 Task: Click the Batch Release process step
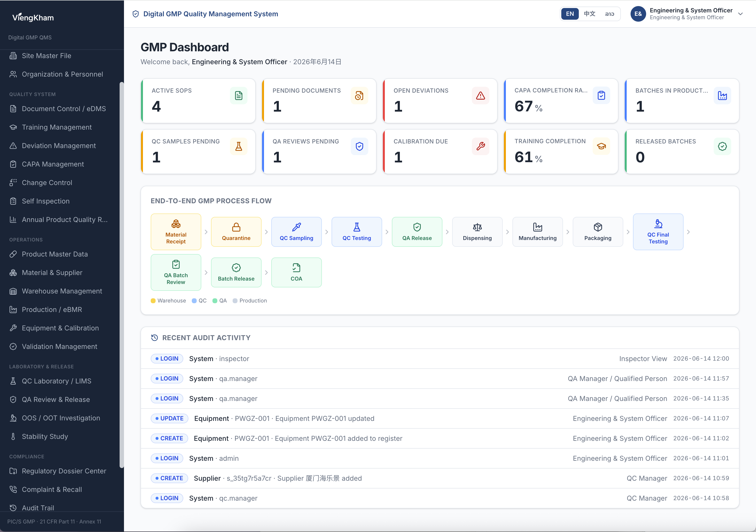click(236, 272)
